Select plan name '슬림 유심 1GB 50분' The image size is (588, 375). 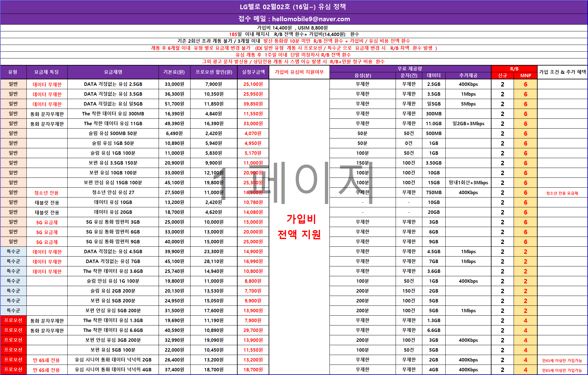pos(113,143)
